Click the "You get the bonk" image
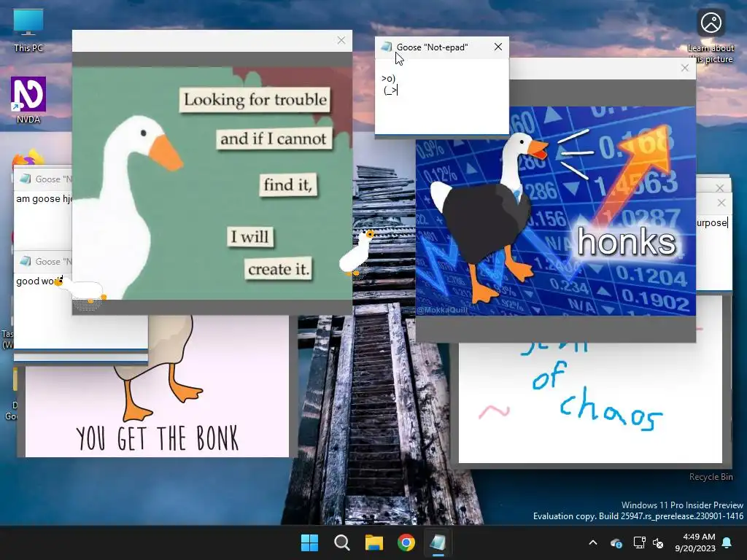This screenshot has height=560, width=747. point(157,386)
